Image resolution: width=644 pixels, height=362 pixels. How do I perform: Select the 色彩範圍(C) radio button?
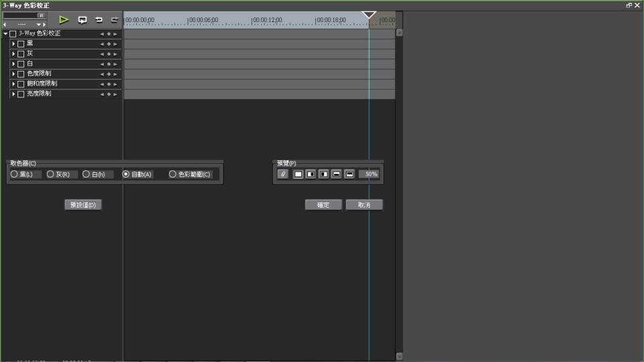point(172,174)
